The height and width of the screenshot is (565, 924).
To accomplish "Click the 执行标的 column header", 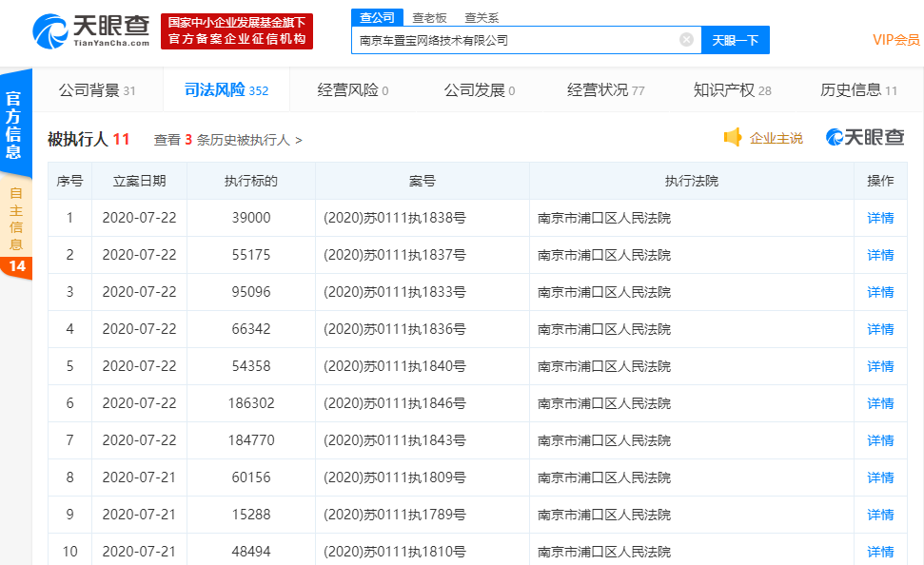I will 251,181.
